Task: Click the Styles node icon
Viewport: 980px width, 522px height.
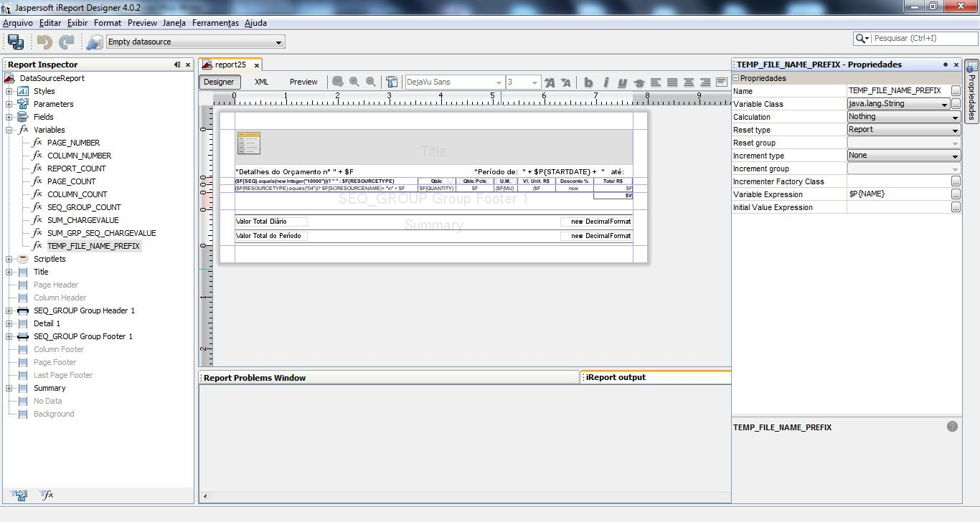Action: point(23,91)
